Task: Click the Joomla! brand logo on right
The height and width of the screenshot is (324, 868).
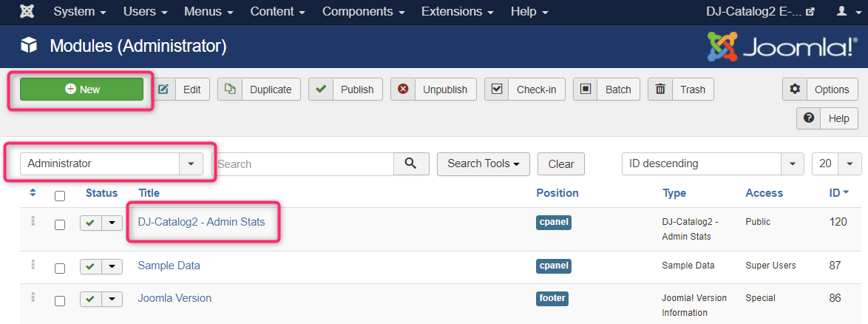Action: (782, 46)
